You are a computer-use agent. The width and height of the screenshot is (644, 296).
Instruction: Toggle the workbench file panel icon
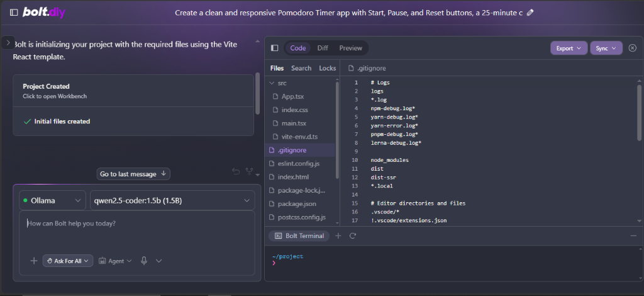[x=274, y=48]
